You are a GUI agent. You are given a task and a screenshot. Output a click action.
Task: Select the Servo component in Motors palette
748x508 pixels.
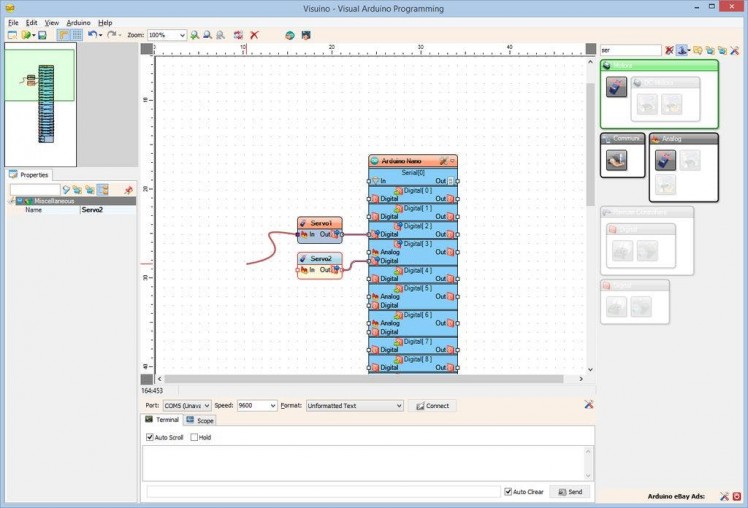pyautogui.click(x=617, y=87)
